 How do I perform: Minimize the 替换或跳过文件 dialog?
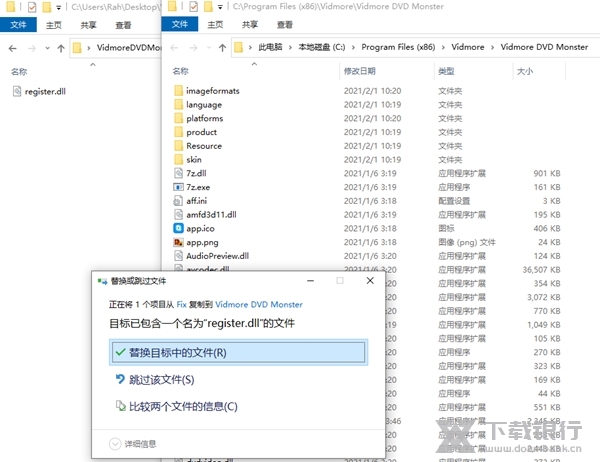(311, 281)
